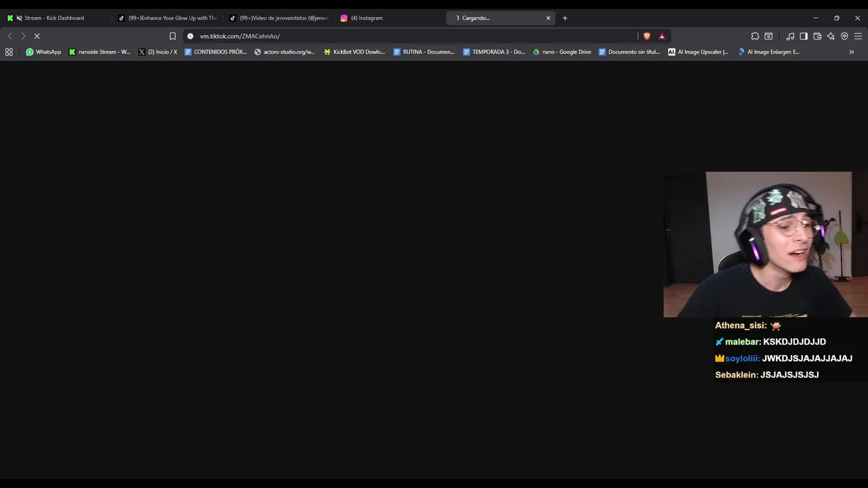The height and width of the screenshot is (488, 868).
Task: Open the WhatsApp bookmark
Action: (x=43, y=52)
